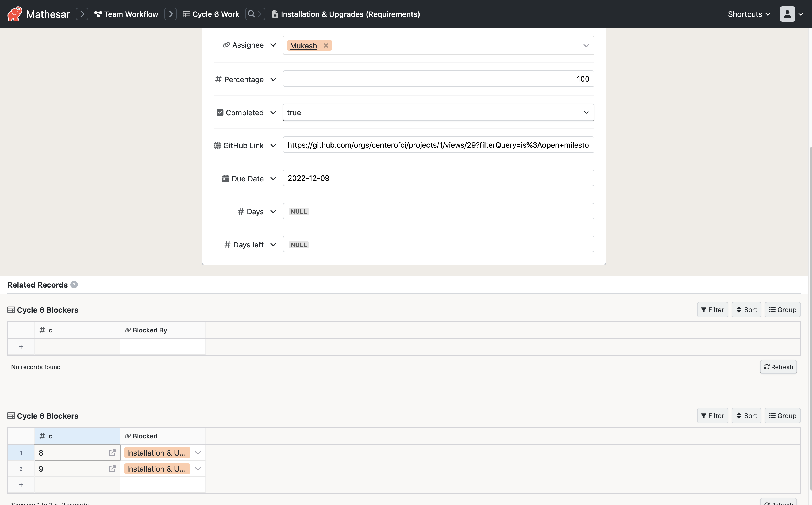Viewport: 812px width, 505px height.
Task: Open record 8 via its go-to-record icon
Action: [112, 453]
